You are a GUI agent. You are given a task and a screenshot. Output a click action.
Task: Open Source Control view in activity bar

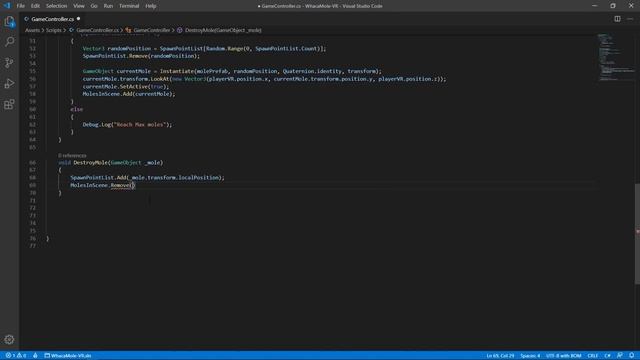tap(9, 62)
